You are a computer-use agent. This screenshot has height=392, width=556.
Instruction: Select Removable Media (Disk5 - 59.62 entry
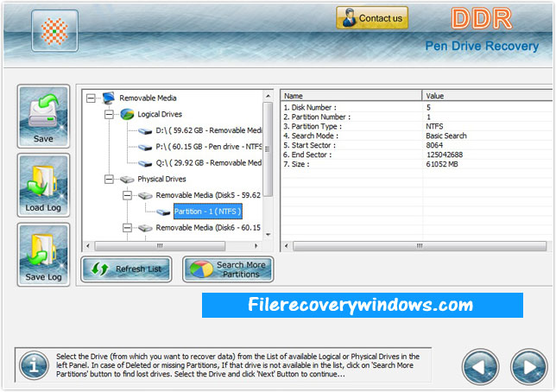208,195
